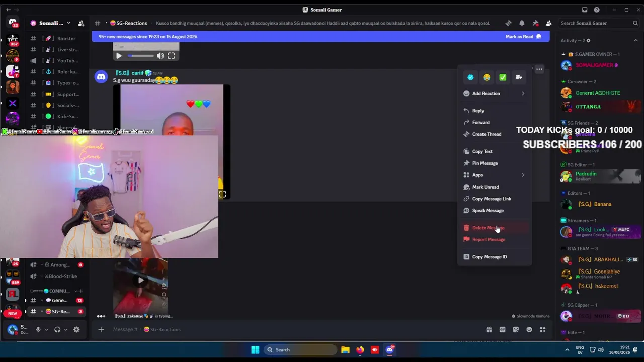Make the top video fullscreen

(x=171, y=56)
